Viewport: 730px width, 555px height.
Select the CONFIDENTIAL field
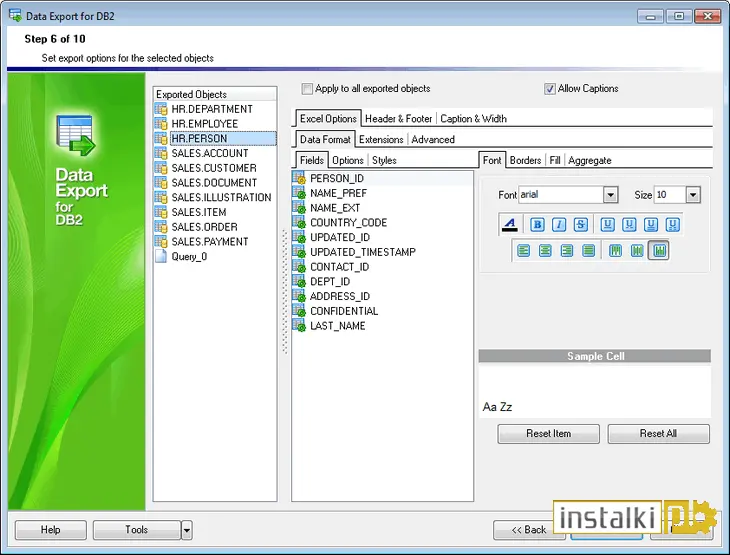(x=344, y=311)
